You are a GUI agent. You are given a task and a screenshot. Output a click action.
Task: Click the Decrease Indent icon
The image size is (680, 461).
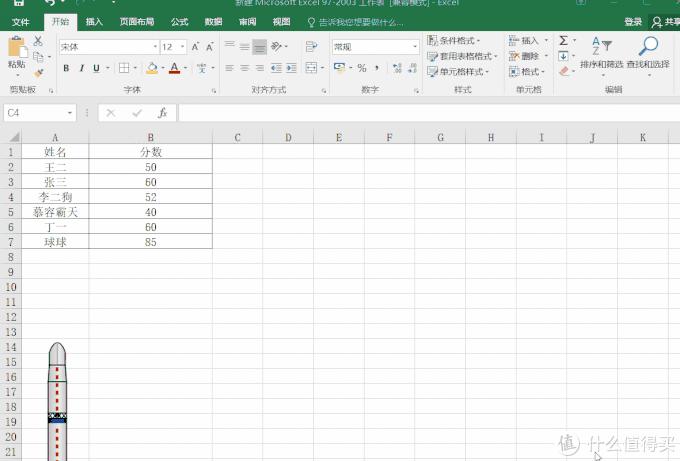click(276, 68)
